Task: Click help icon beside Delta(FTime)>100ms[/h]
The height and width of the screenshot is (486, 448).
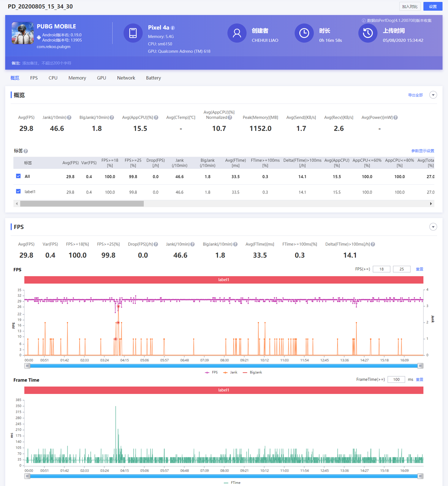Action: 373,244
